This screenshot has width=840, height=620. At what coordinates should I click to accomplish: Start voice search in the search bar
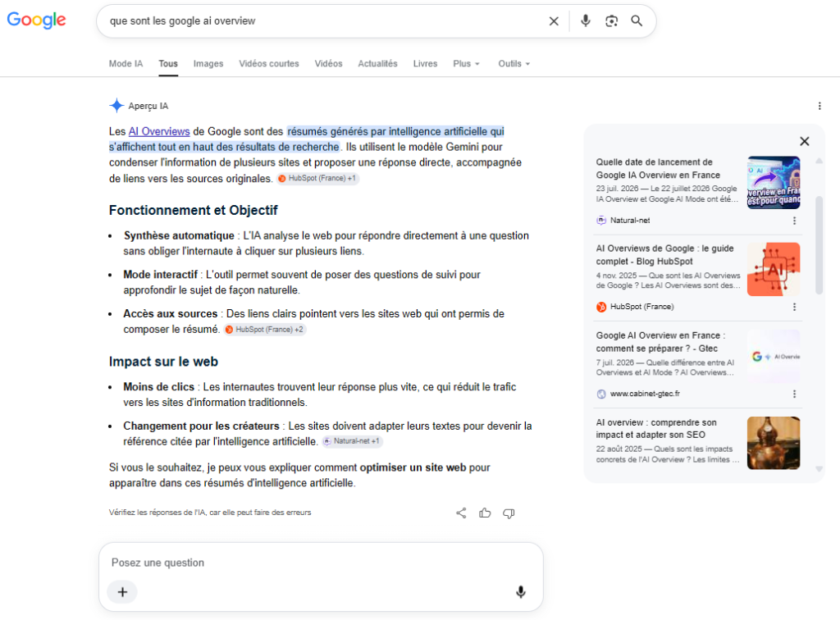click(x=586, y=21)
